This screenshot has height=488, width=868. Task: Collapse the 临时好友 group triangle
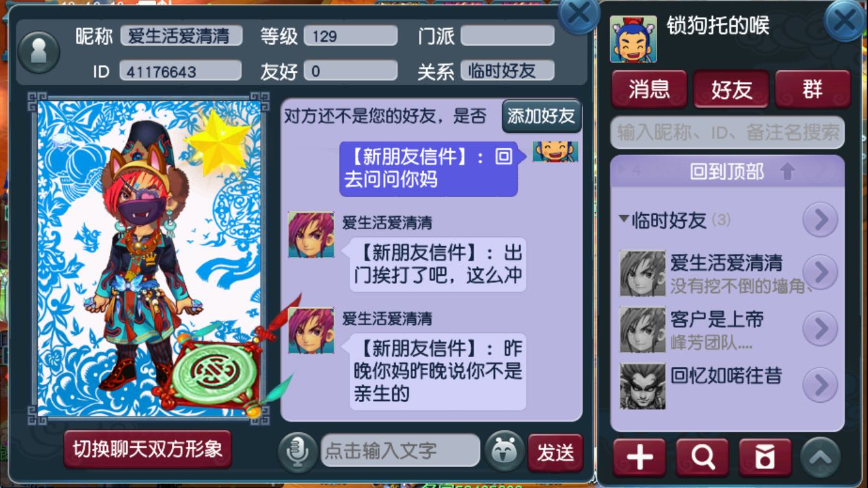(623, 219)
